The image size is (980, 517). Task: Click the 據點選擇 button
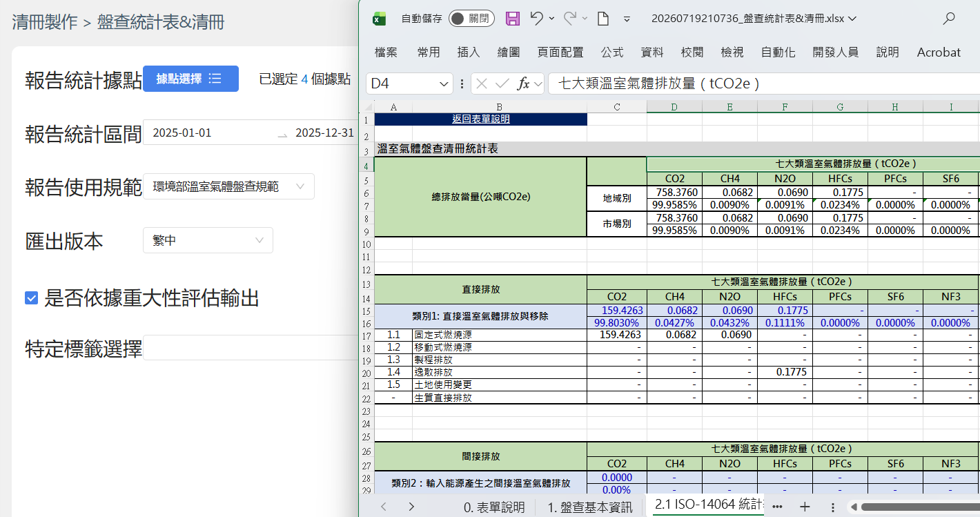190,79
